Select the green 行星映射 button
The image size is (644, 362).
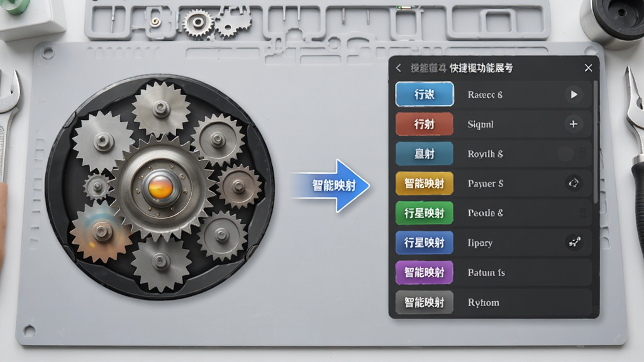coord(425,213)
